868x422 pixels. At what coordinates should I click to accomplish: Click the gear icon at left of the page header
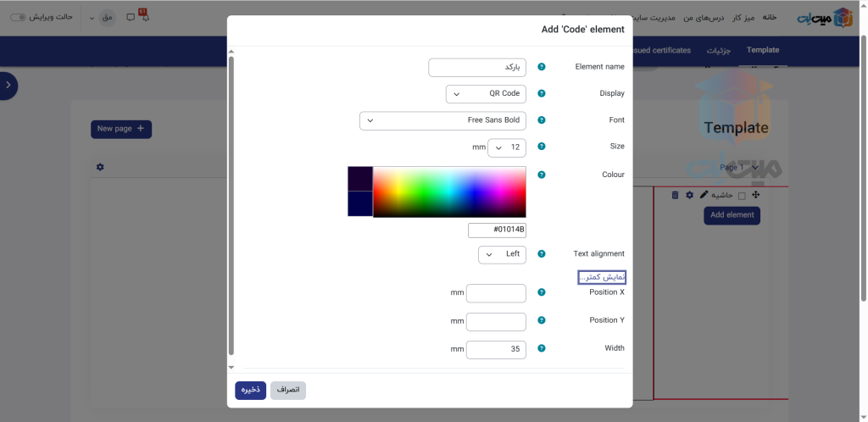tap(100, 167)
